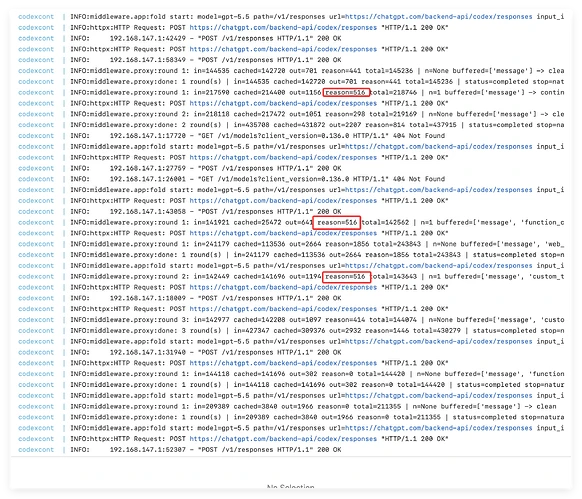Select the value total=144074

393,320
